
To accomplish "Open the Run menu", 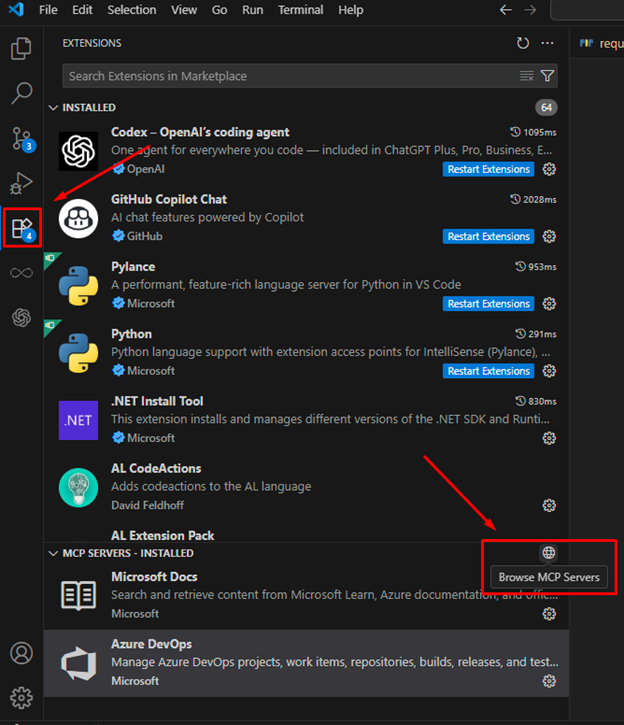I will coord(252,10).
